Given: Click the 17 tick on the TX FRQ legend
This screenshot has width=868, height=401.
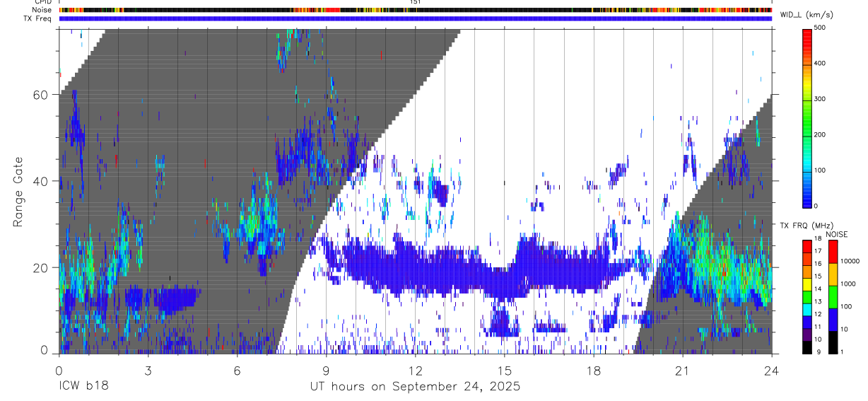Looking at the screenshot, I should (819, 251).
